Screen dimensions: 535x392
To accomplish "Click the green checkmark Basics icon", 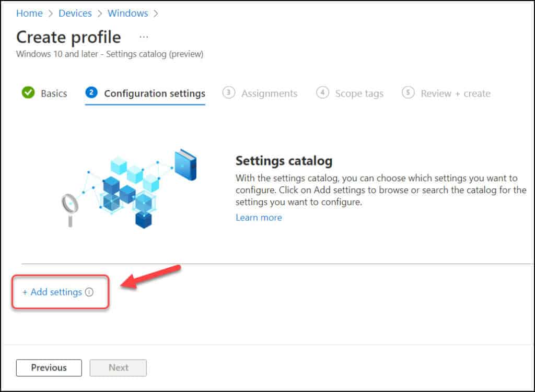I will 28,92.
